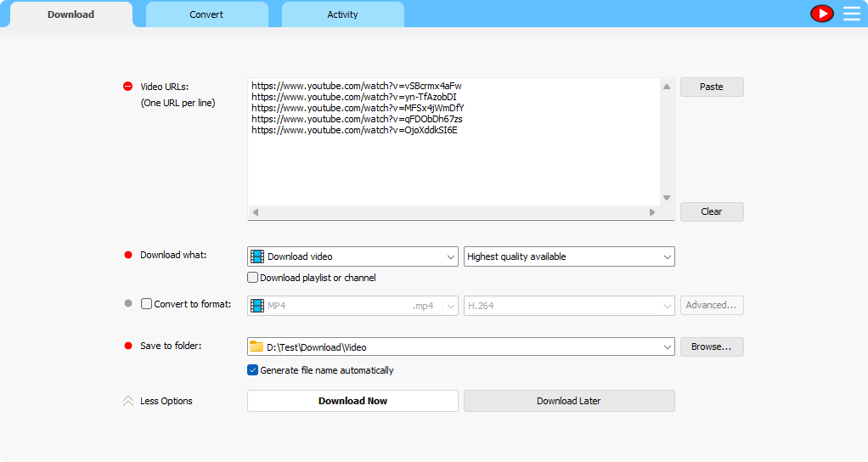Click the horizontal scrollbar under URL list
The image size is (868, 462).
[454, 212]
